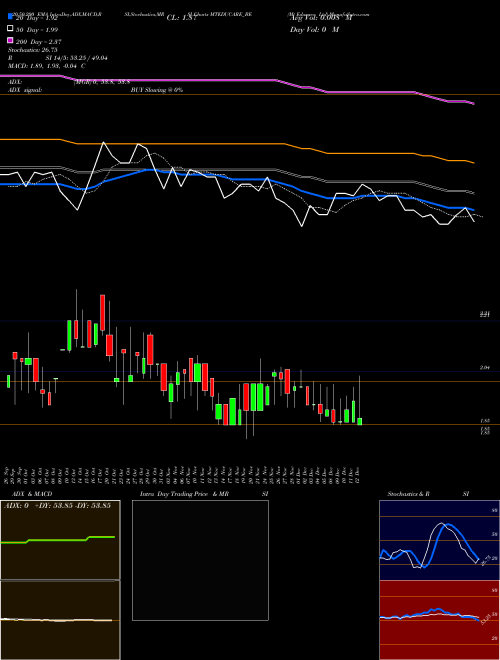Click the magenta 200 Day legend swatch
The height and width of the screenshot is (660, 500).
coord(11,40)
